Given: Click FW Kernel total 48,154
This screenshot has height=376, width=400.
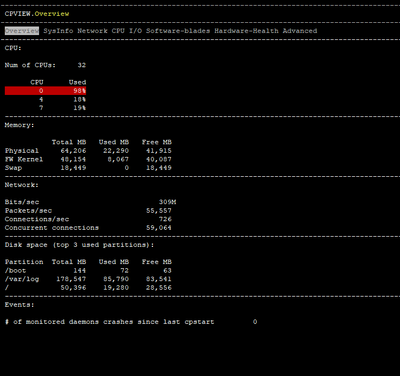Looking at the screenshot, I should [73, 159].
